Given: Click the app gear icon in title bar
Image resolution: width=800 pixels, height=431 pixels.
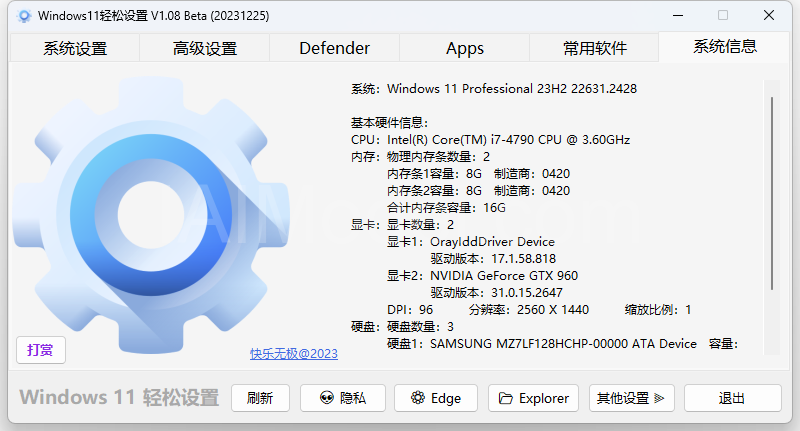Looking at the screenshot, I should (x=24, y=16).
